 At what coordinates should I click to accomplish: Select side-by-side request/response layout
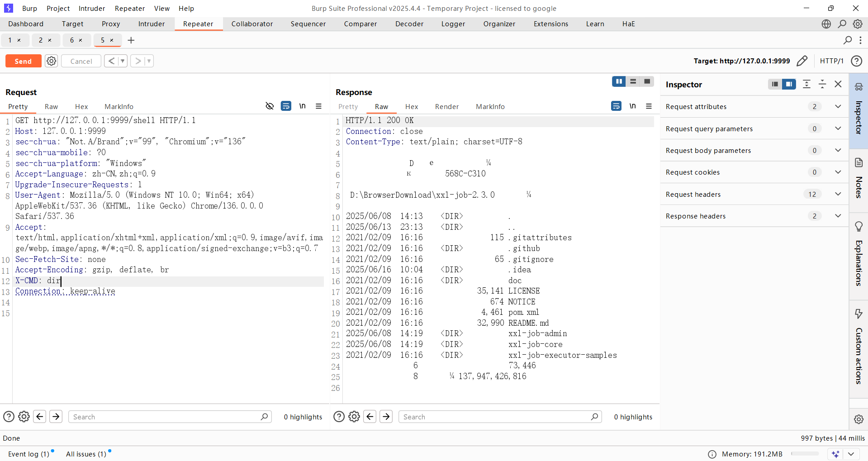pos(619,81)
